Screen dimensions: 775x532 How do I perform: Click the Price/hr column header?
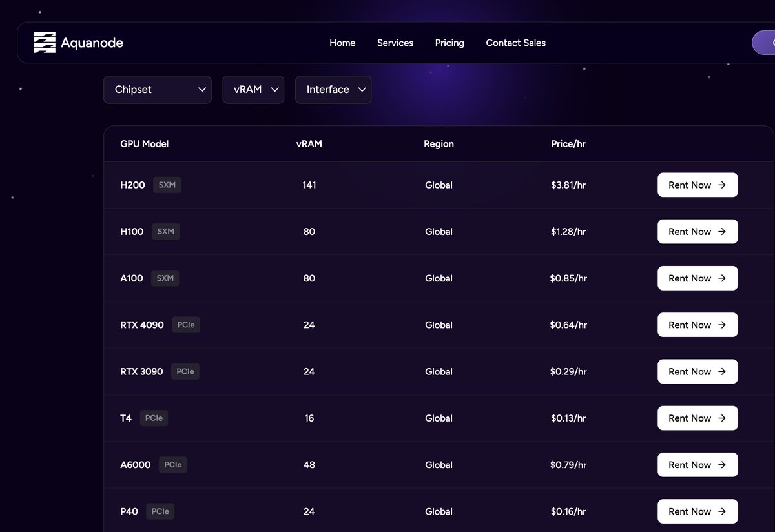click(x=568, y=144)
